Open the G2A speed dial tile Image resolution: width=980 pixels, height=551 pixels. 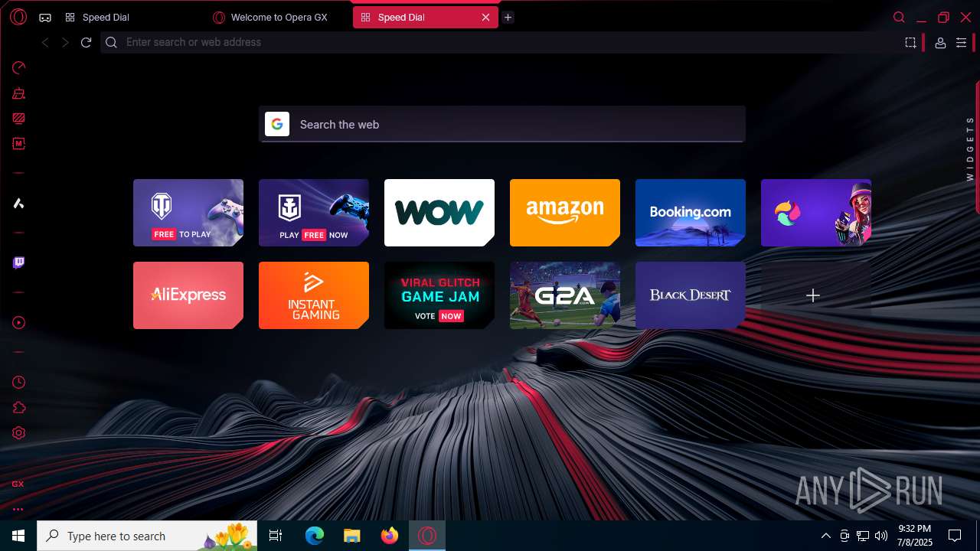[565, 295]
